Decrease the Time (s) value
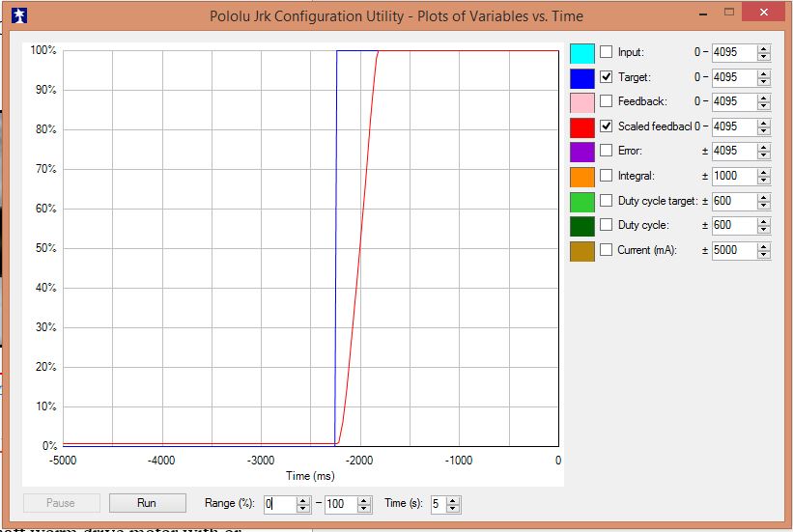The height and width of the screenshot is (532, 793). pos(453,508)
